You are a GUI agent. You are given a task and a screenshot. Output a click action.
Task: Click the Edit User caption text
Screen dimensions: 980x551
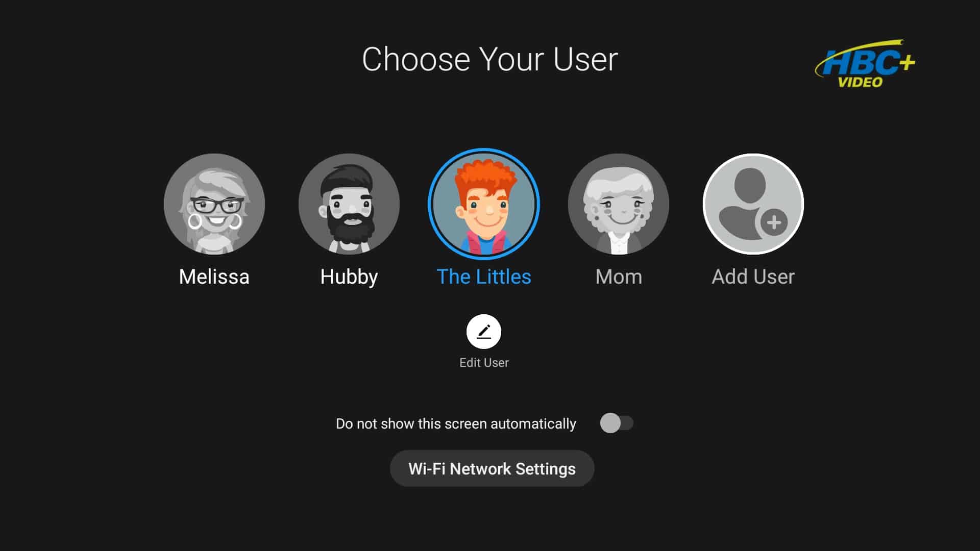(x=484, y=363)
